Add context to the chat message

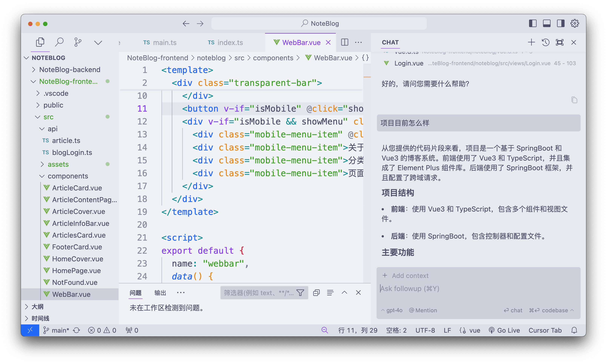(405, 276)
